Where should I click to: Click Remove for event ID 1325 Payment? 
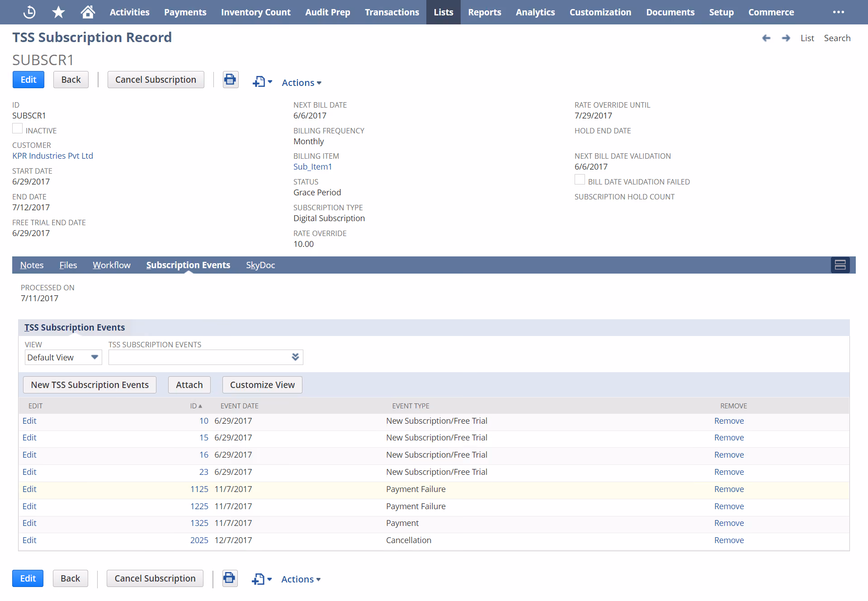tap(729, 523)
